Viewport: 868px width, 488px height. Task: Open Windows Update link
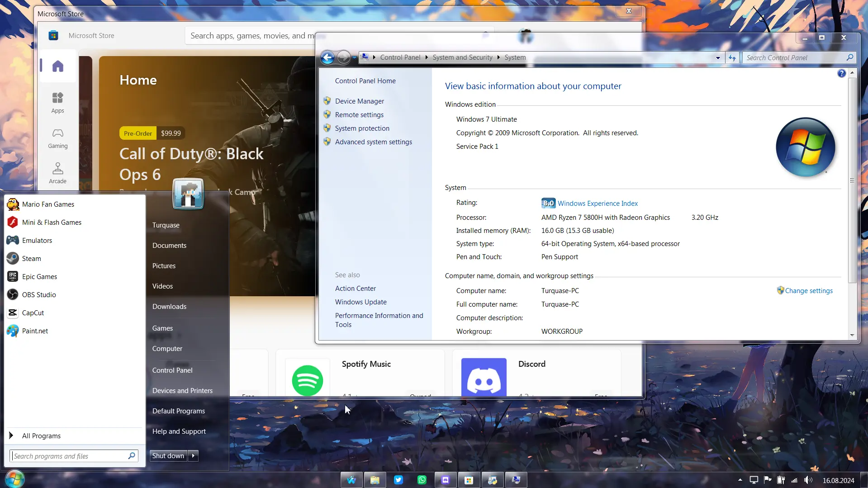(361, 302)
